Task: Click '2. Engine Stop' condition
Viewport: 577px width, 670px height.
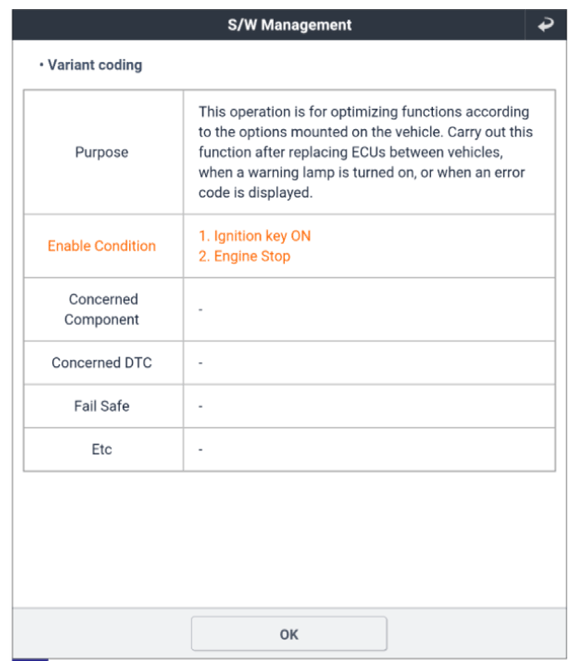Action: click(x=244, y=256)
